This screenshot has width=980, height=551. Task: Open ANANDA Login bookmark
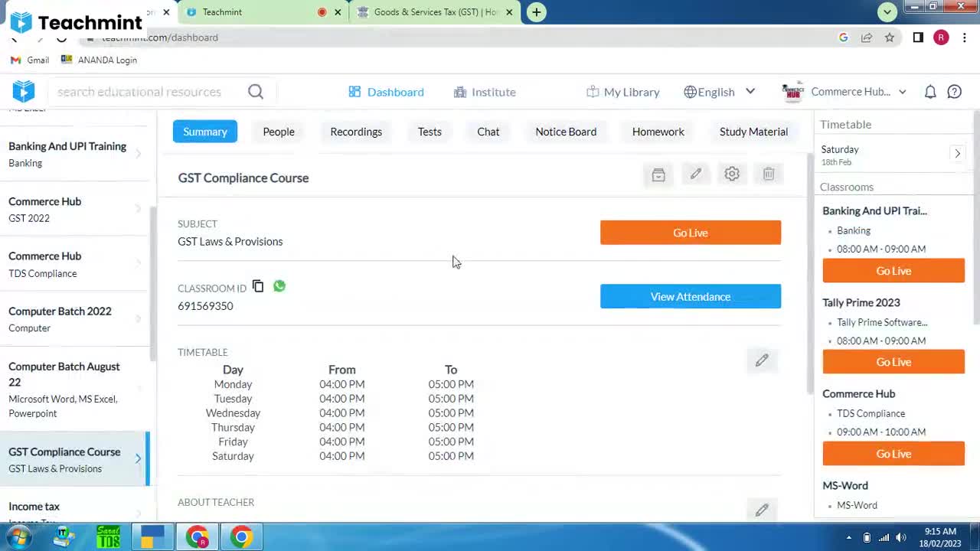click(99, 60)
